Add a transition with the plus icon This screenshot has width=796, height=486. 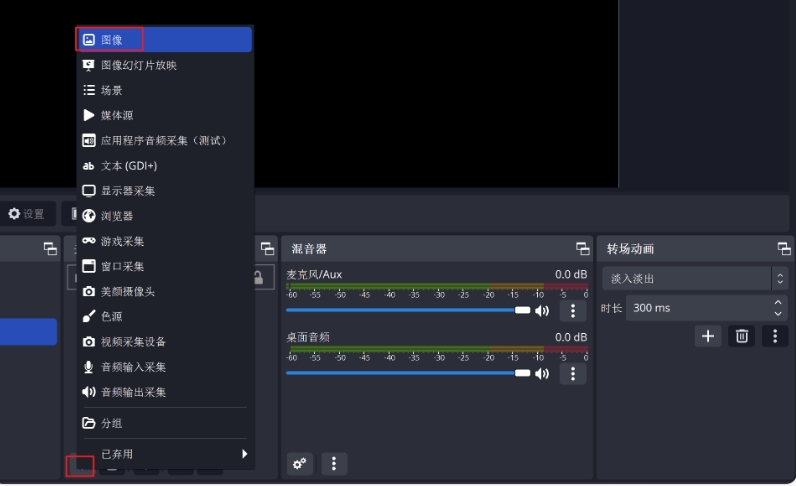click(708, 336)
